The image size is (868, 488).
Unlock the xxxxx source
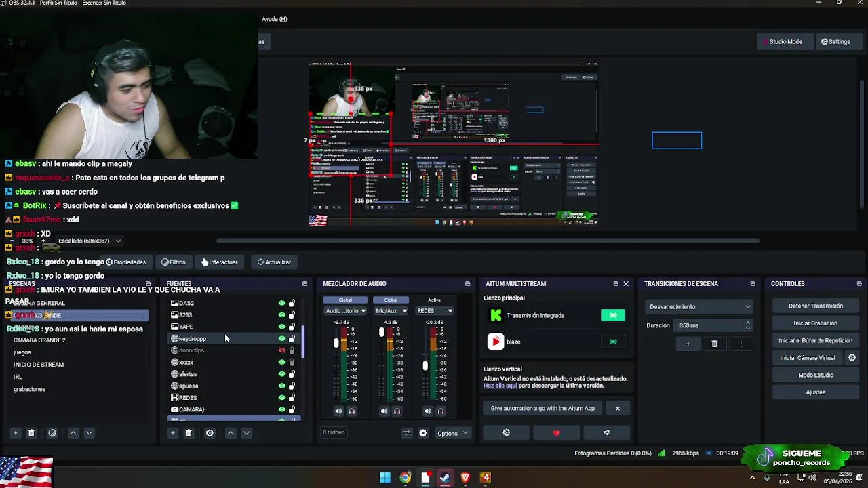[x=292, y=362]
